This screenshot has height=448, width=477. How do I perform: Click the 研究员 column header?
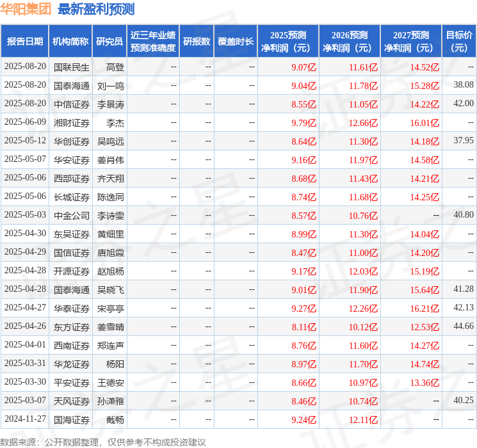pyautogui.click(x=109, y=42)
